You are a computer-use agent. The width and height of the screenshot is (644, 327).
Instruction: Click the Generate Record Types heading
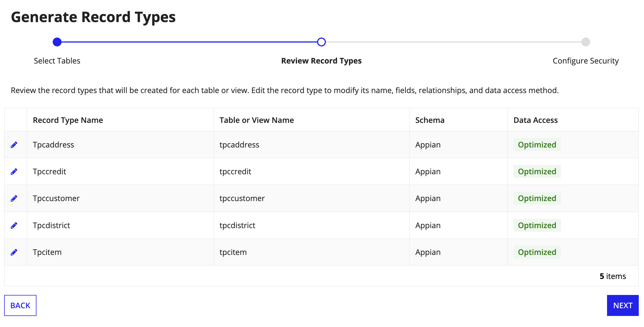[93, 17]
